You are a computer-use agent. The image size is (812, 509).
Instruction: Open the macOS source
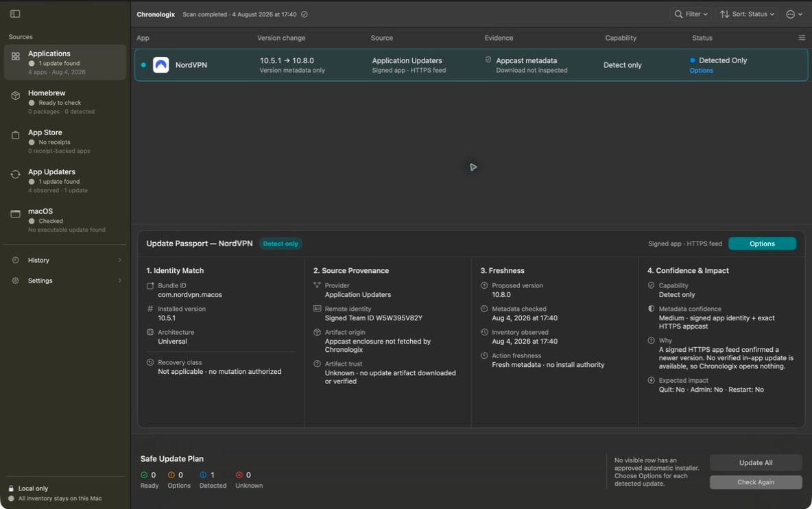tap(64, 220)
